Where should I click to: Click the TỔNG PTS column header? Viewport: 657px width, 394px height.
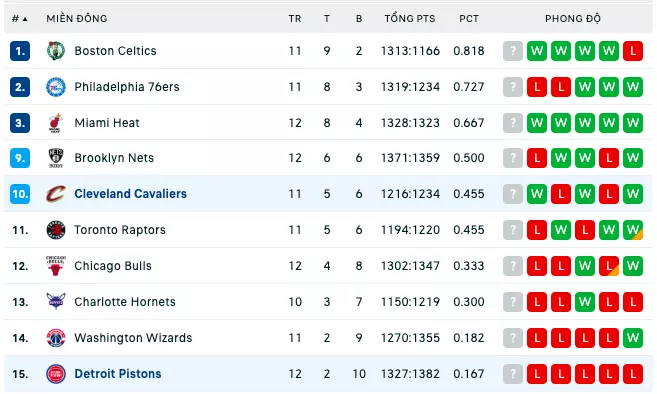[410, 18]
